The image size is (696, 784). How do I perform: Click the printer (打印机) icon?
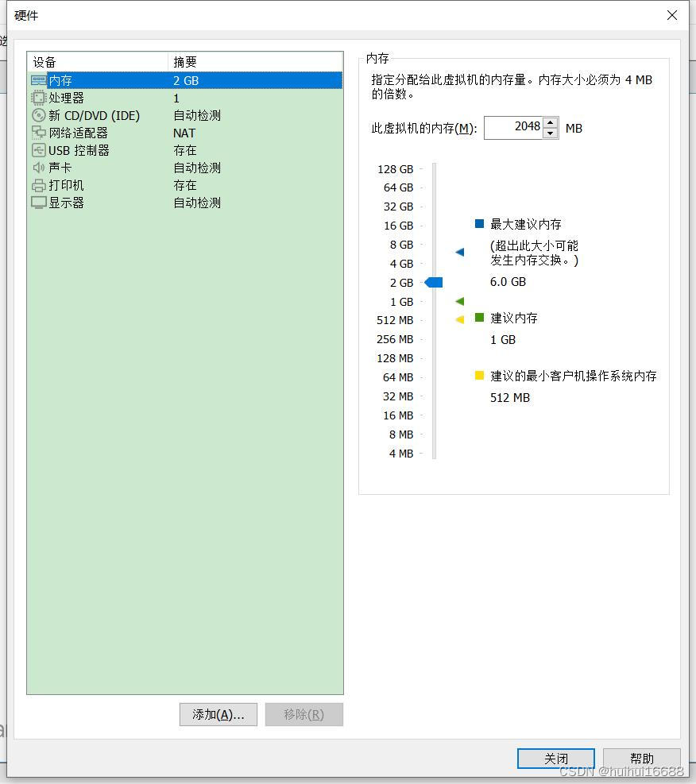coord(38,186)
